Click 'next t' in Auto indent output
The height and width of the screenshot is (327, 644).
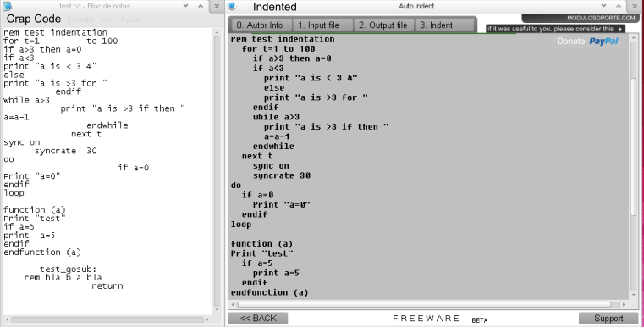click(x=257, y=156)
